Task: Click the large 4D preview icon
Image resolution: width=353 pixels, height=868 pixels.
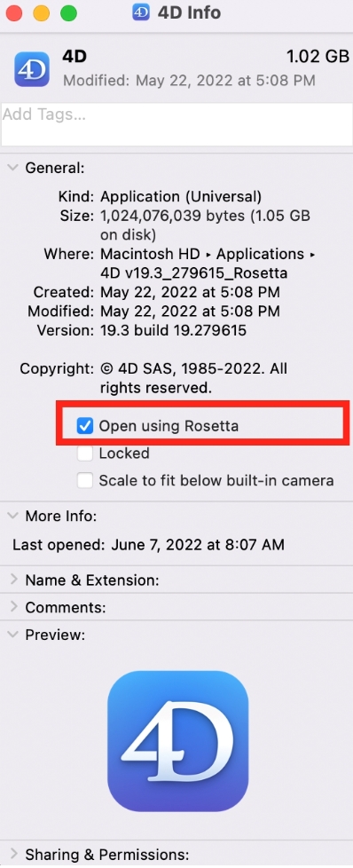Action: pyautogui.click(x=177, y=741)
